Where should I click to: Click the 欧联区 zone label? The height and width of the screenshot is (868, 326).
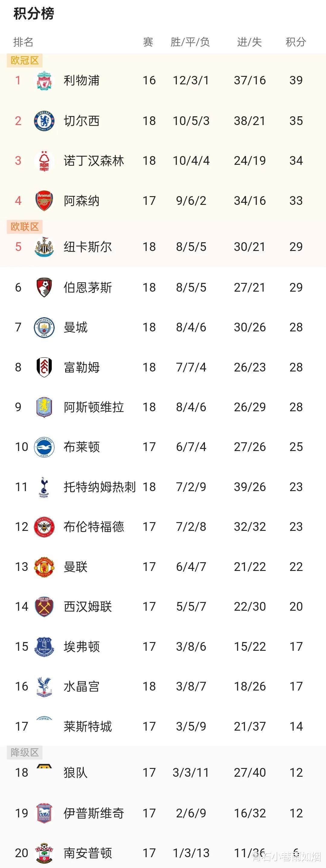tap(25, 227)
